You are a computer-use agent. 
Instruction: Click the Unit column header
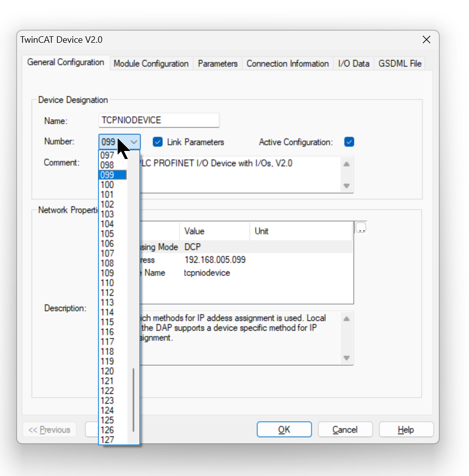(x=301, y=231)
